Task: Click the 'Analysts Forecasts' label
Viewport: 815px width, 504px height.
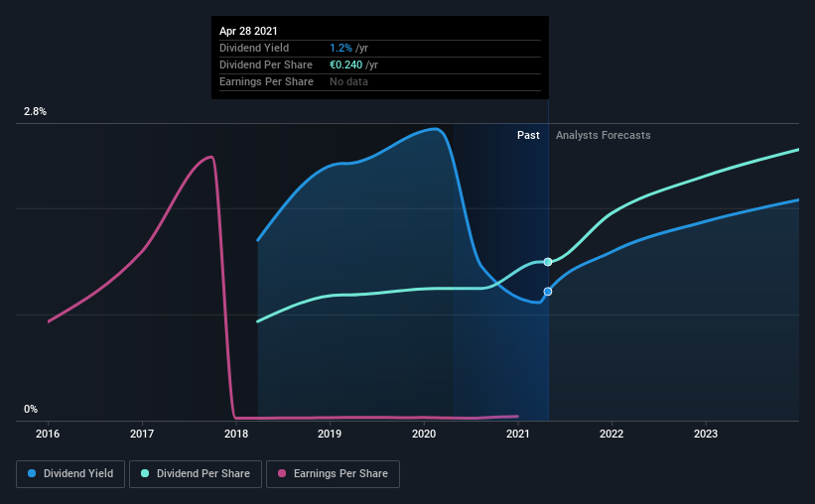Action: [x=603, y=135]
